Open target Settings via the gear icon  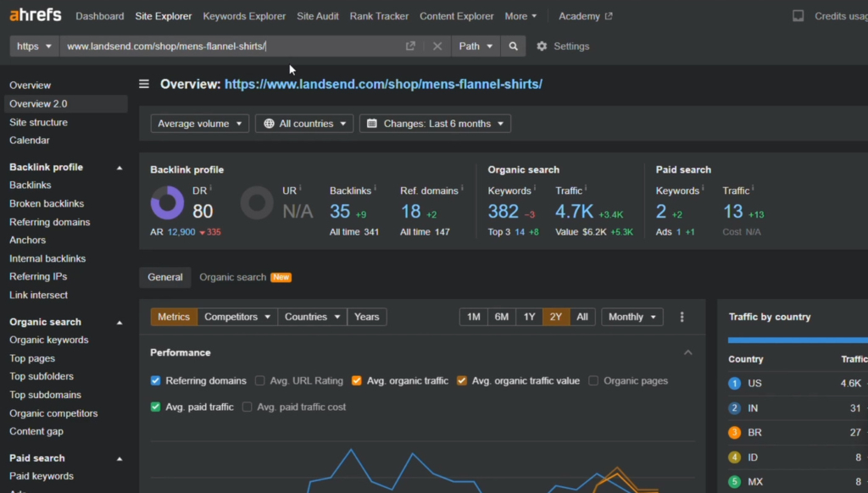point(542,47)
